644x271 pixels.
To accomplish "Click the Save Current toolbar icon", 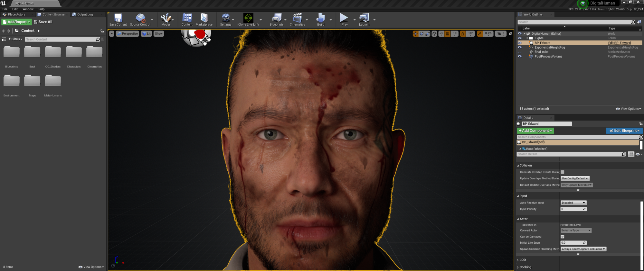I will (118, 20).
